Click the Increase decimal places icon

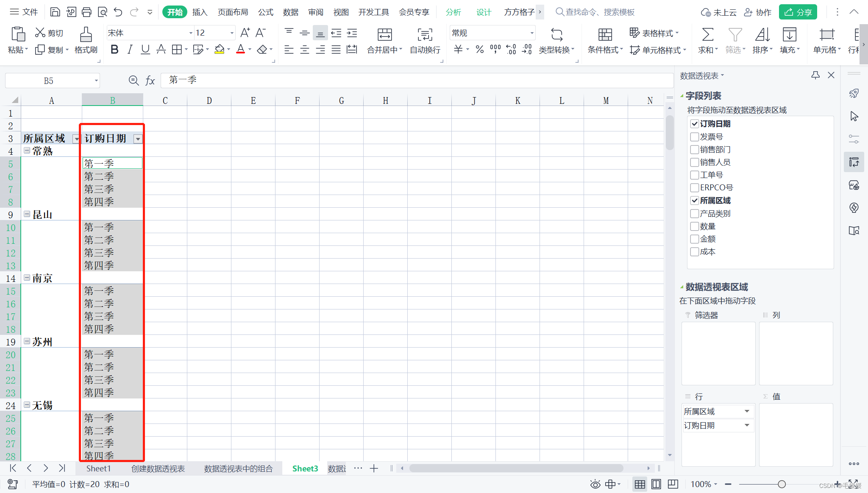(511, 50)
